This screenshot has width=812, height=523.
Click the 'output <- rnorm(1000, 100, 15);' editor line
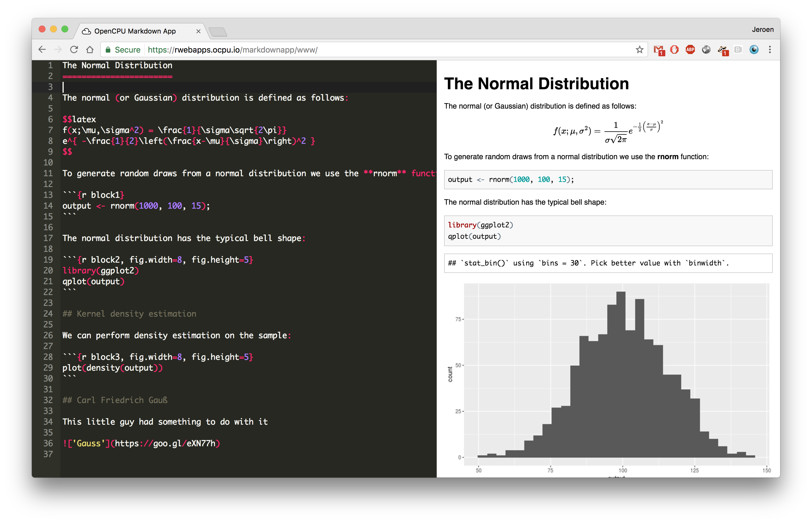136,206
